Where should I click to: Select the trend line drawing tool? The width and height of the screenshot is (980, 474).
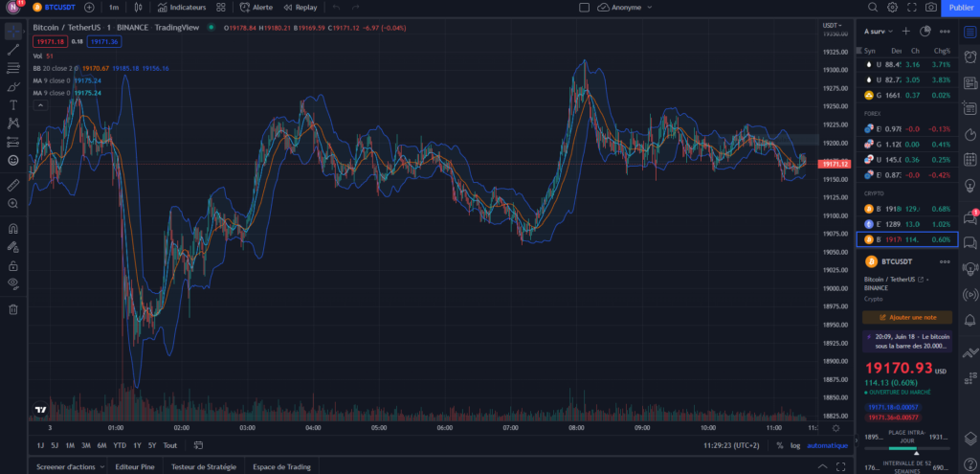(x=13, y=50)
